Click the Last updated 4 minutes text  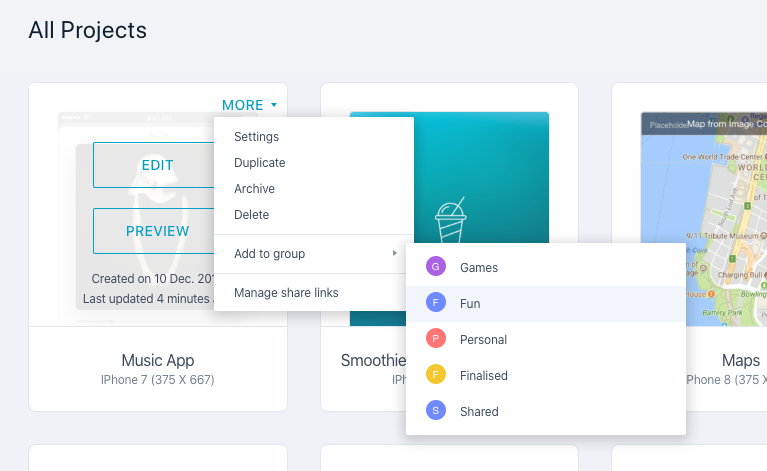pos(148,299)
